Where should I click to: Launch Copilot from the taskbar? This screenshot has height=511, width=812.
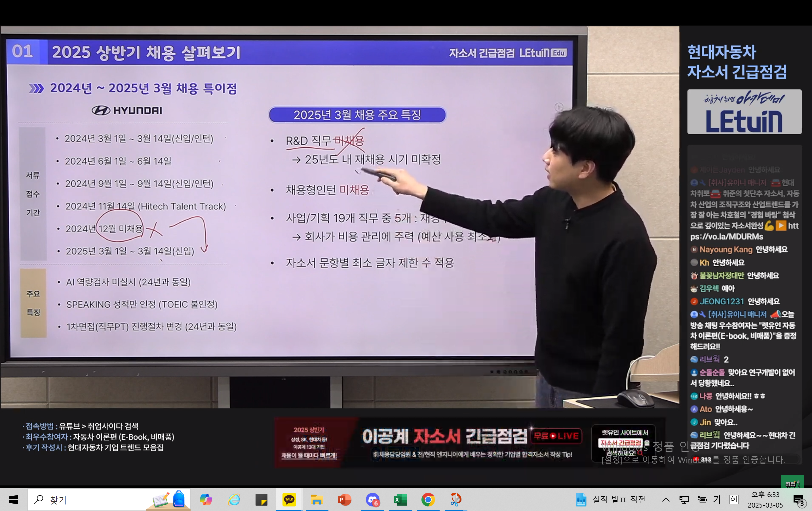click(x=205, y=500)
